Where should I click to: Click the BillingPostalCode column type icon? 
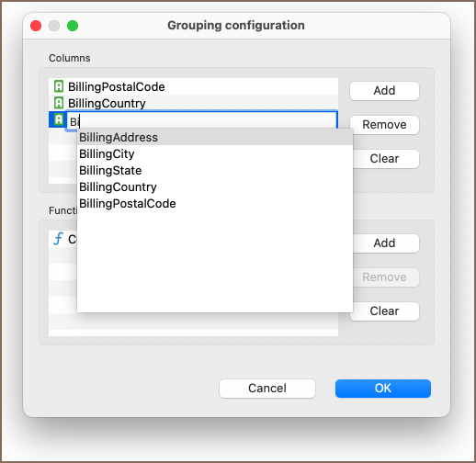point(59,86)
